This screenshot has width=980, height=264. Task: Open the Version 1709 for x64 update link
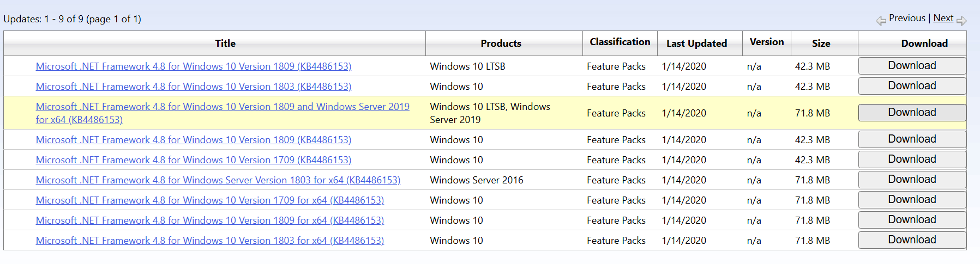(x=210, y=200)
